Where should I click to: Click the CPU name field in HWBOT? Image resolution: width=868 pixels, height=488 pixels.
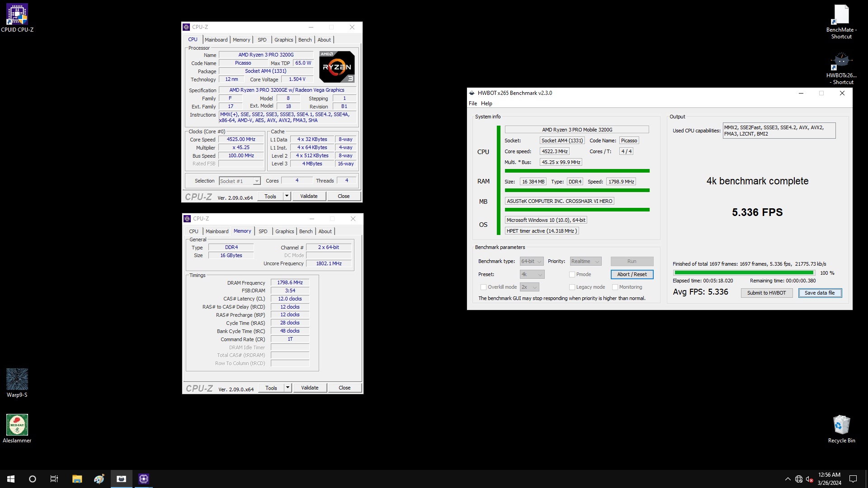(x=577, y=130)
